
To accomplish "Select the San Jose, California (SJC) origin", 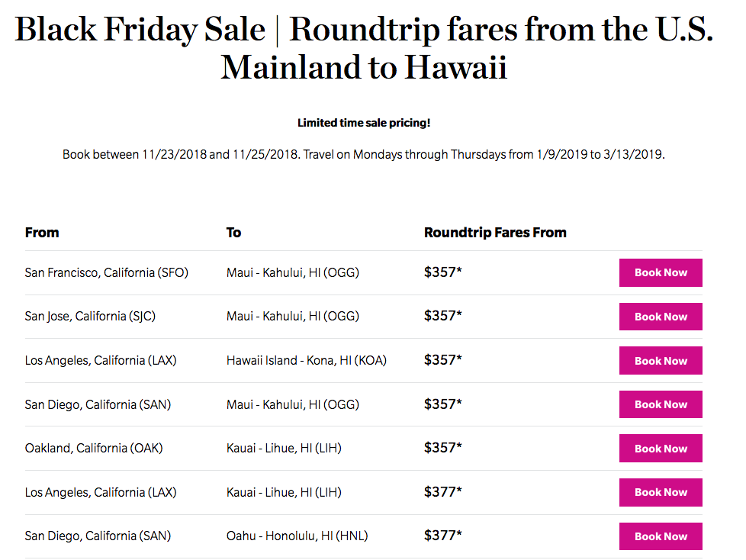I will point(90,317).
